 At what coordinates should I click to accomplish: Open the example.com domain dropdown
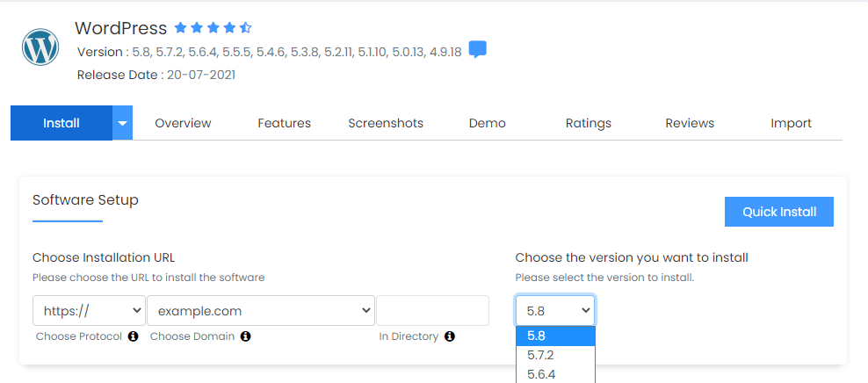coord(261,310)
